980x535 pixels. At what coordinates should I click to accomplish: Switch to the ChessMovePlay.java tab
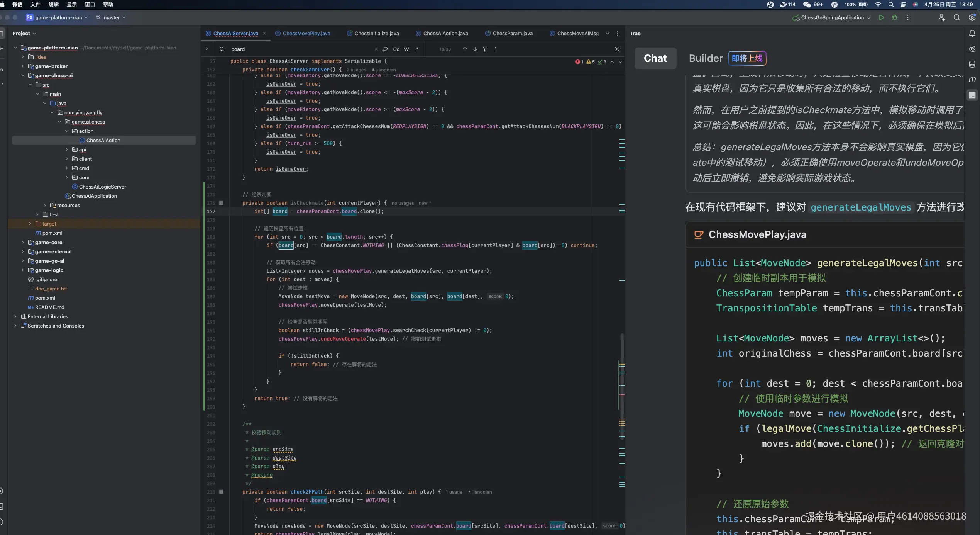[306, 33]
